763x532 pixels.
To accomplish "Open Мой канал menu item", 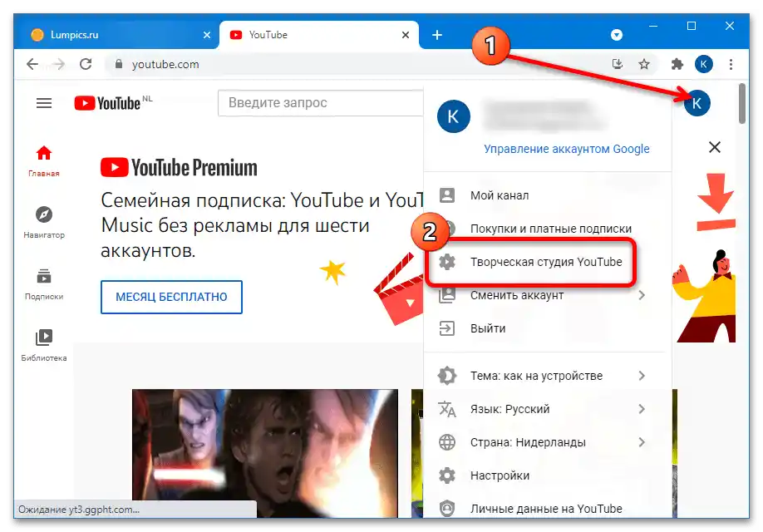I will pyautogui.click(x=548, y=195).
